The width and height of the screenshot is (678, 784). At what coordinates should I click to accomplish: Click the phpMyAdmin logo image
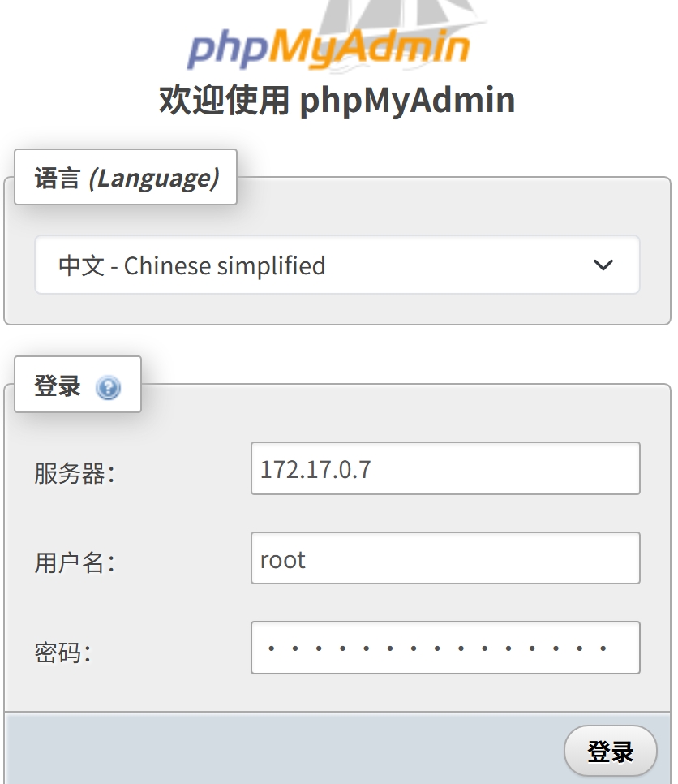coord(328,47)
